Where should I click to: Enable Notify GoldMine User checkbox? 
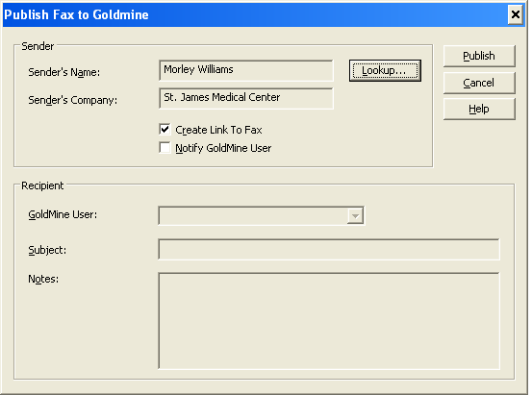pos(165,147)
